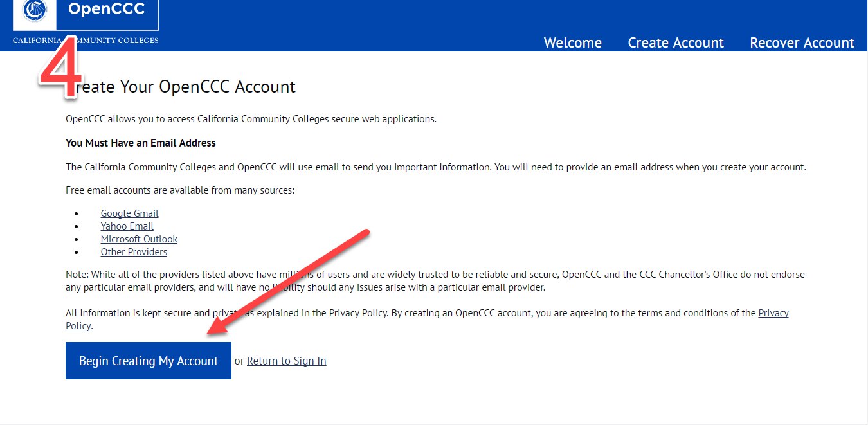Open the Yahoo Email link
The height and width of the screenshot is (425, 868).
tap(127, 226)
